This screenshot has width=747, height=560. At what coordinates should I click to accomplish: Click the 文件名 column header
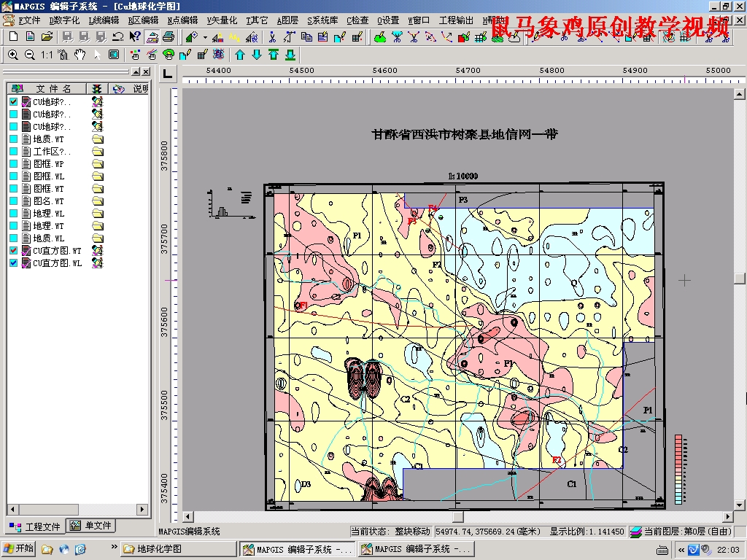pos(47,88)
